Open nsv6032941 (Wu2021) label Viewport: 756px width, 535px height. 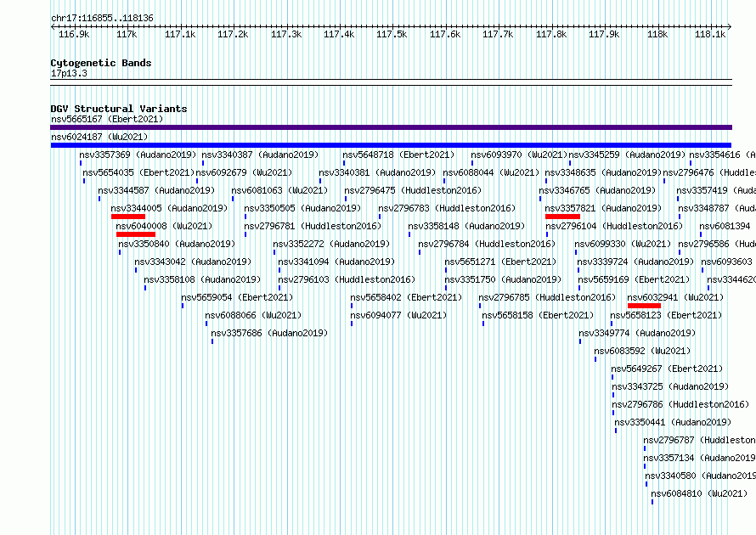[x=676, y=297]
